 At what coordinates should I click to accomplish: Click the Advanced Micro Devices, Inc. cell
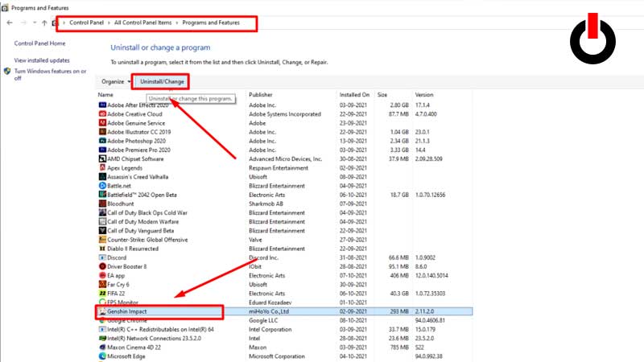286,158
